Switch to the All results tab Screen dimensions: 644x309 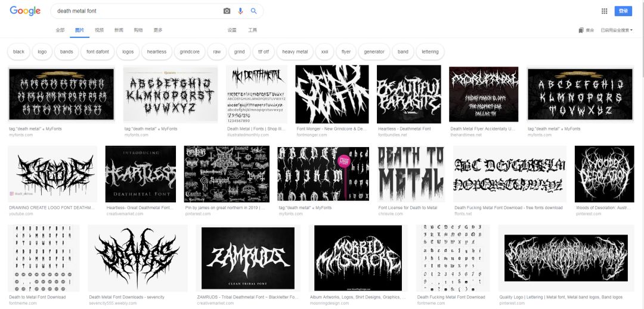60,30
